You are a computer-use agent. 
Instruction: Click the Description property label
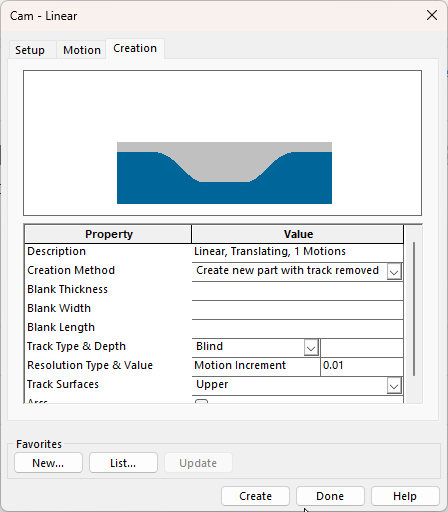coord(56,251)
